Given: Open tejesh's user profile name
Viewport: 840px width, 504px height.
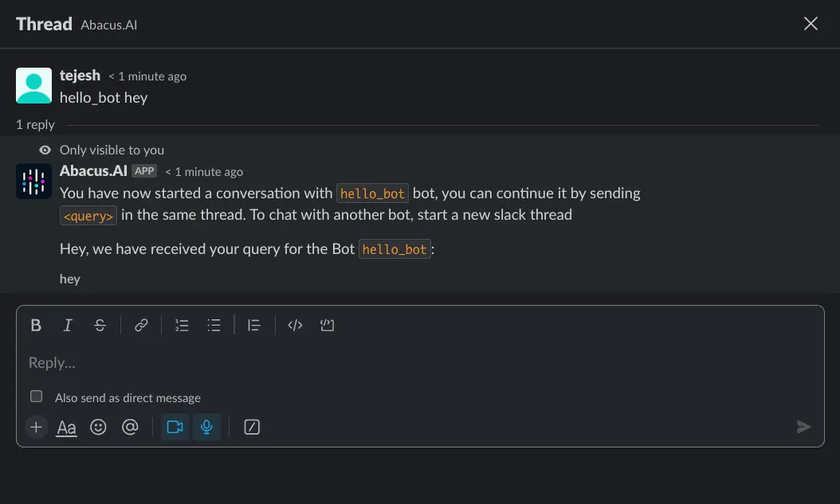Looking at the screenshot, I should click(80, 76).
